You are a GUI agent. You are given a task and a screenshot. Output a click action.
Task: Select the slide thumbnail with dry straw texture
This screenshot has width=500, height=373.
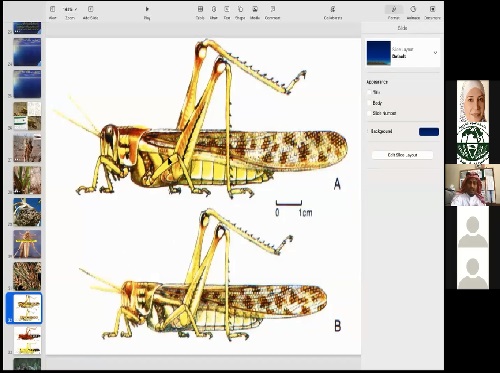pos(27,276)
